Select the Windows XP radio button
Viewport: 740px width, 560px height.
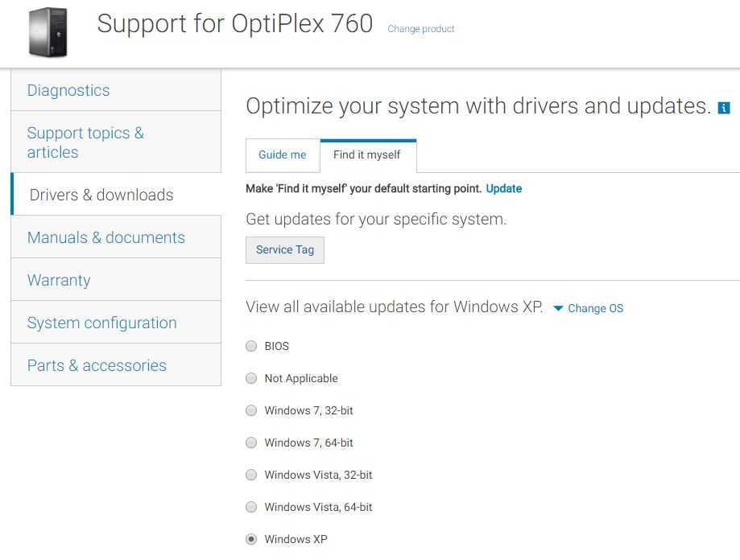click(x=251, y=539)
